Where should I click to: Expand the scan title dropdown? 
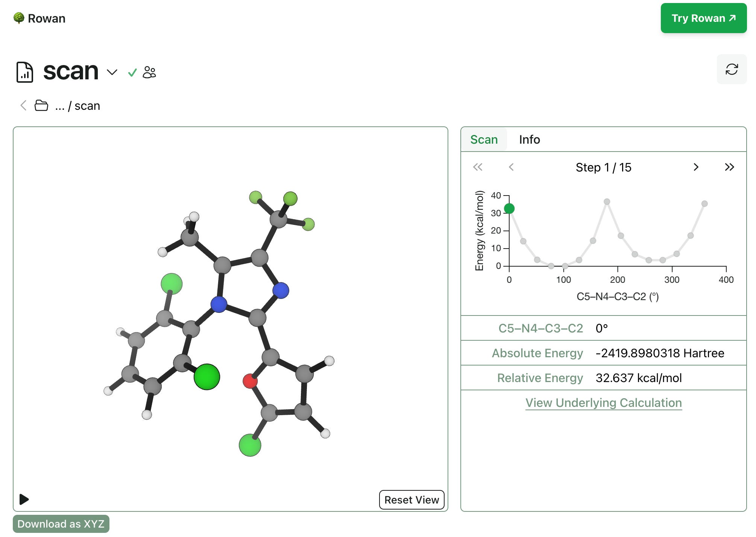click(x=112, y=73)
